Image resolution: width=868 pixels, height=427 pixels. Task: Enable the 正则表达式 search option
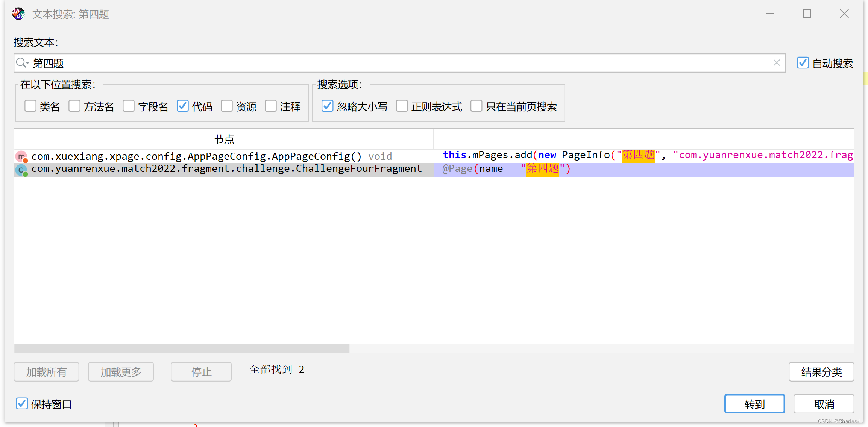click(402, 106)
